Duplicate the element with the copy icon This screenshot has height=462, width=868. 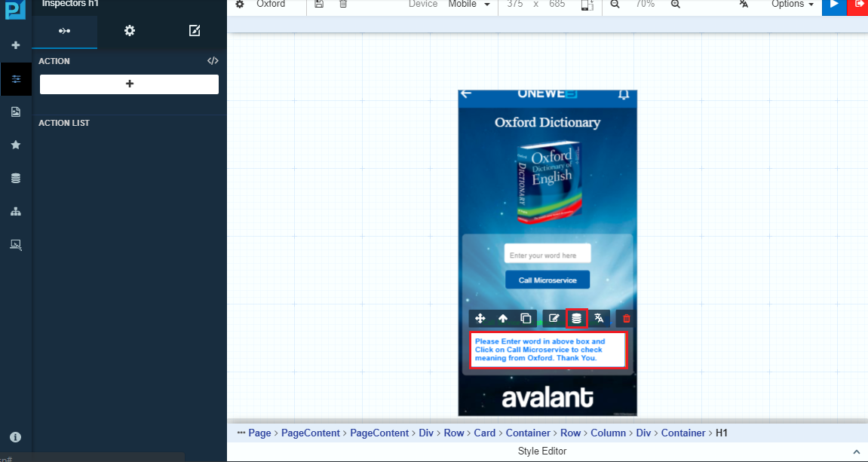tap(526, 318)
